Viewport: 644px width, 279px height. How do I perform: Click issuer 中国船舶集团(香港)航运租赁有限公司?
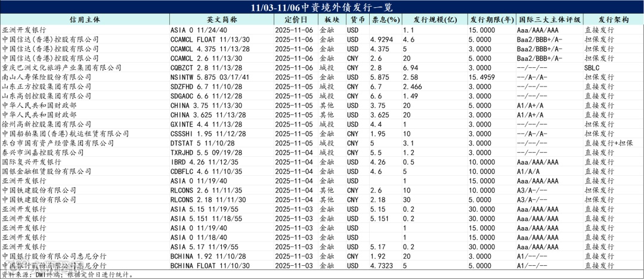66,134
